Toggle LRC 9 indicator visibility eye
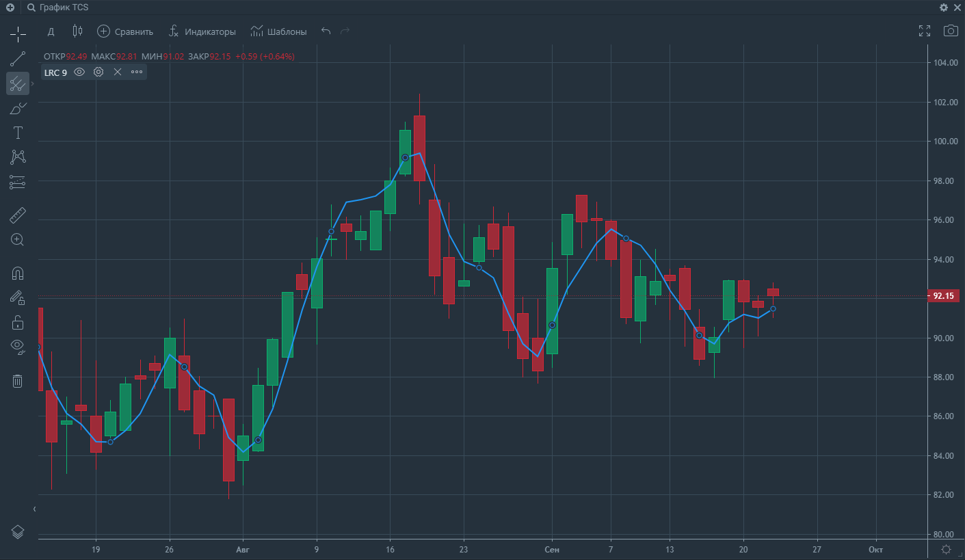The image size is (965, 560). pyautogui.click(x=79, y=72)
